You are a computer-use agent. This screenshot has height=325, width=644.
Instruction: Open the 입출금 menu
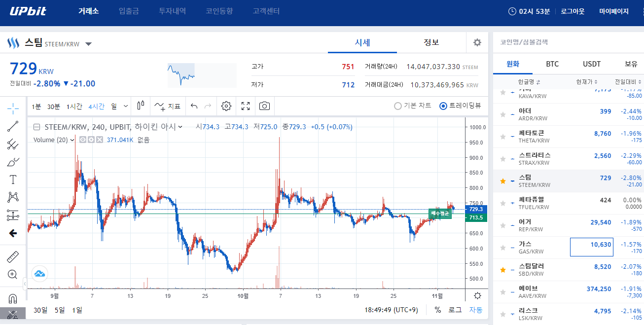tap(129, 11)
